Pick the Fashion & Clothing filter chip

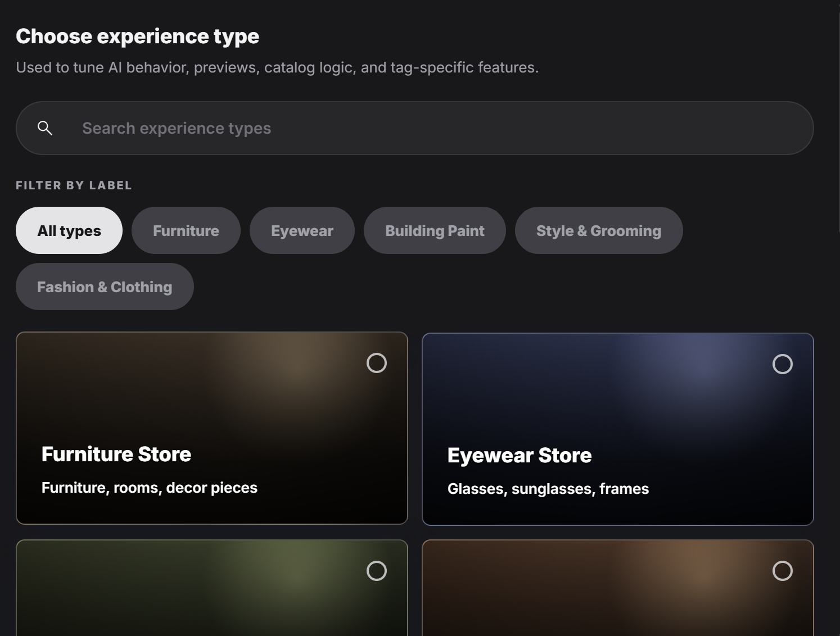click(105, 287)
